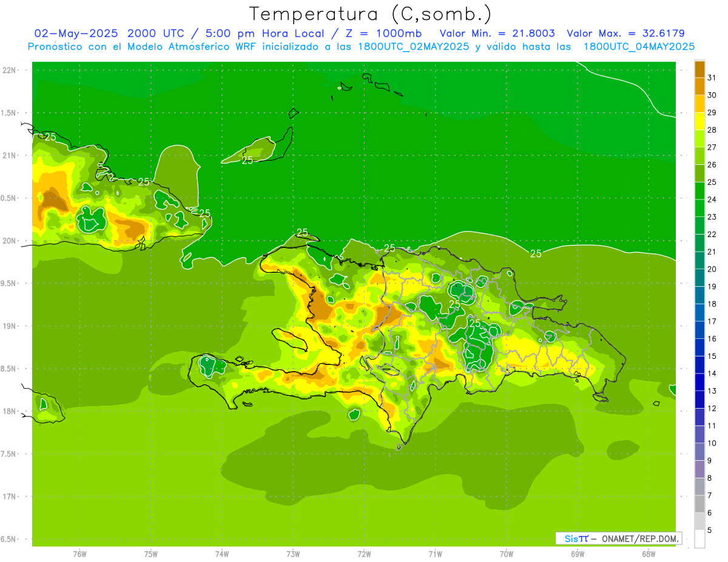
Task: Click the legend value label '25'
Action: tap(712, 182)
